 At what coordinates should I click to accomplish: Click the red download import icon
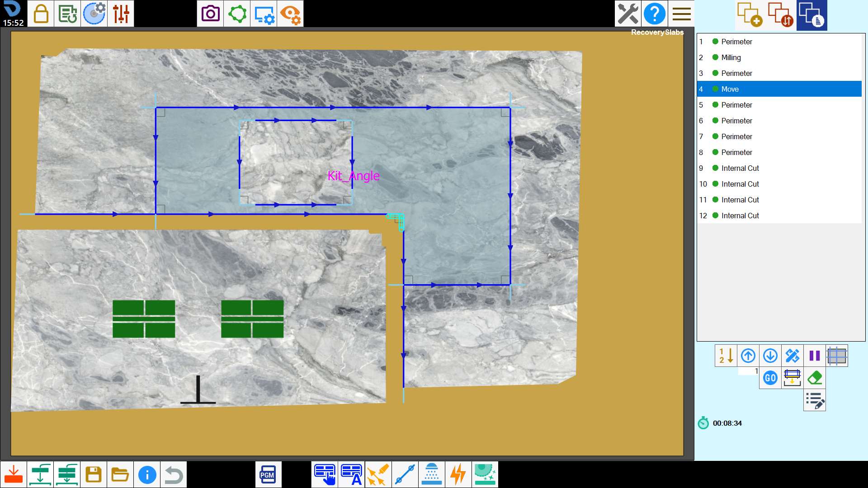[x=14, y=474]
